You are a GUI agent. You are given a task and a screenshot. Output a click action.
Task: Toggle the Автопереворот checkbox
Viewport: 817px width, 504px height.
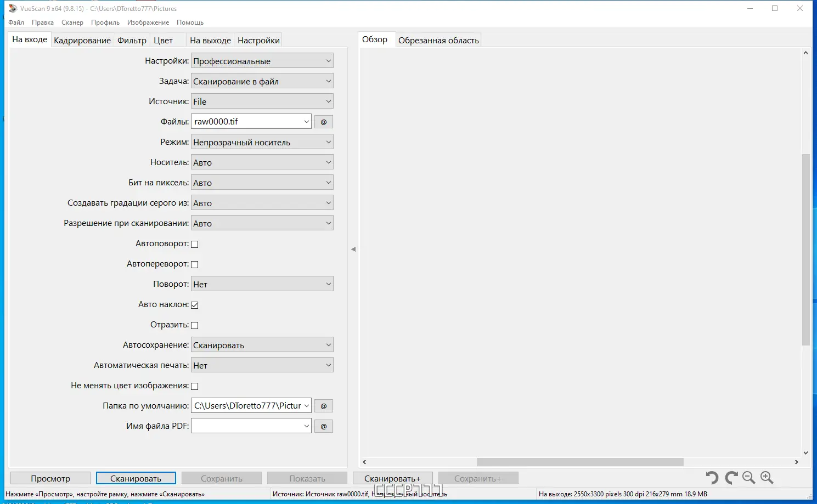[x=194, y=264]
